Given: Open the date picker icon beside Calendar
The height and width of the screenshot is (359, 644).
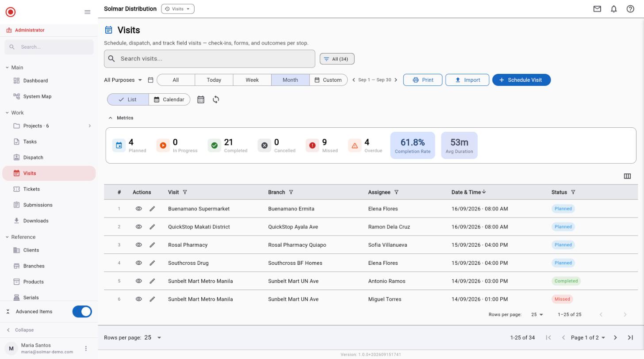Looking at the screenshot, I should [x=201, y=99].
